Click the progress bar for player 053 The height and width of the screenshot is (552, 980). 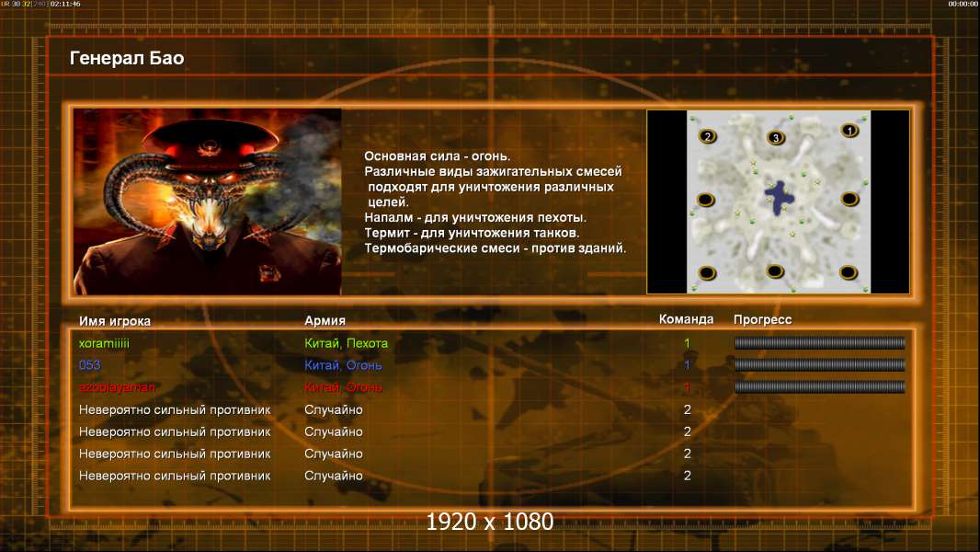(x=819, y=364)
